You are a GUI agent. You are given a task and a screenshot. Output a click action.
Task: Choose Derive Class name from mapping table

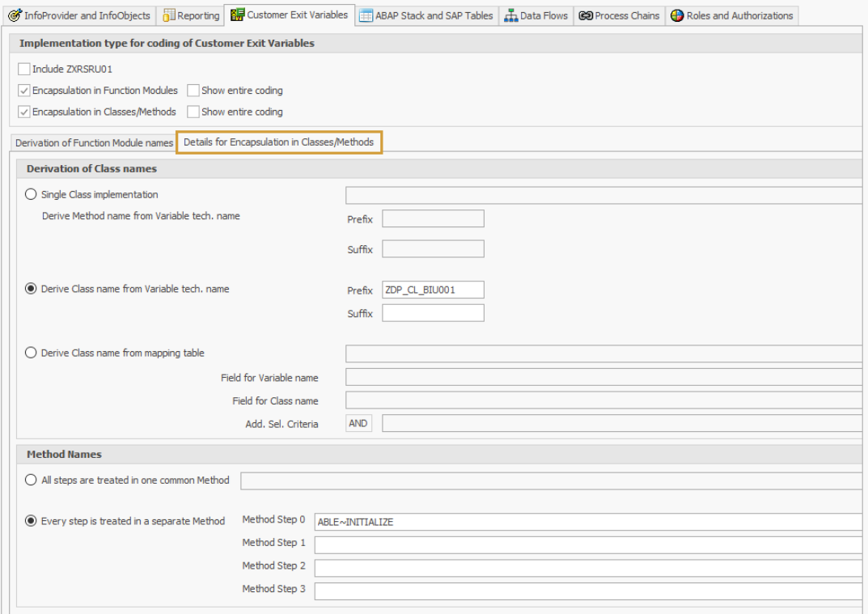click(32, 353)
